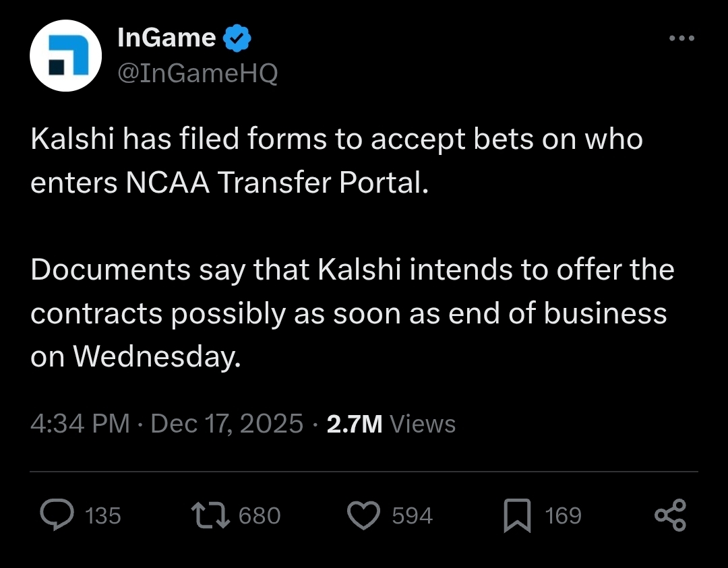View the 680 reposts count
The image size is (728, 568).
click(260, 516)
